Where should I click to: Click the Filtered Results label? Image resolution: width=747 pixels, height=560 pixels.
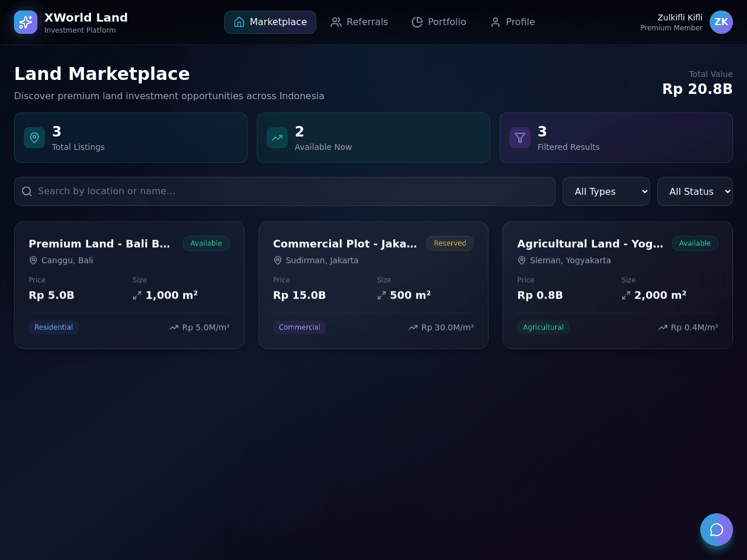point(568,147)
